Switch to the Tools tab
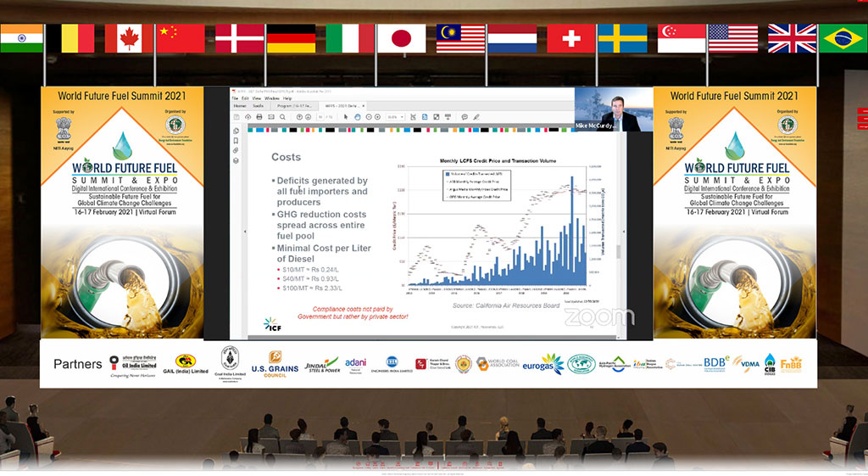The width and height of the screenshot is (868, 476). click(x=259, y=106)
